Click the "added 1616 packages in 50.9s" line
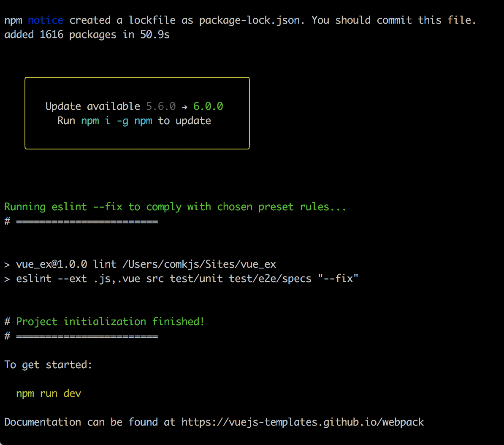The width and height of the screenshot is (504, 445). point(87,35)
